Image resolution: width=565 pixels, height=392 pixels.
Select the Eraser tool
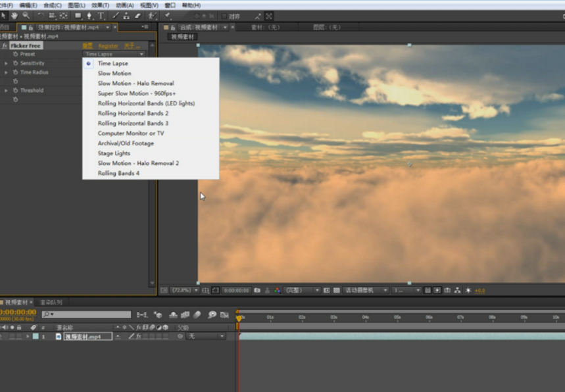(137, 16)
